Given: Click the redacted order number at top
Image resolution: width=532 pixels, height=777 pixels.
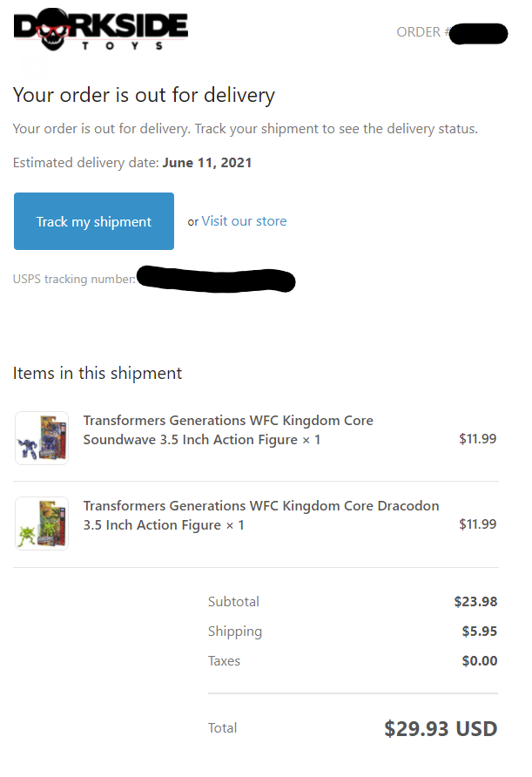Looking at the screenshot, I should tap(479, 34).
